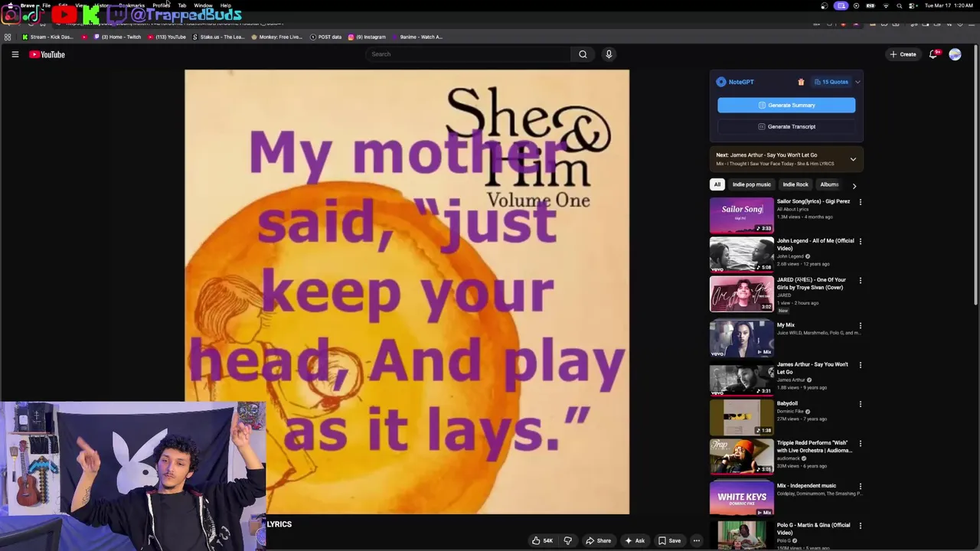This screenshot has height=551, width=980.
Task: Select the All filter chip
Action: [717, 184]
